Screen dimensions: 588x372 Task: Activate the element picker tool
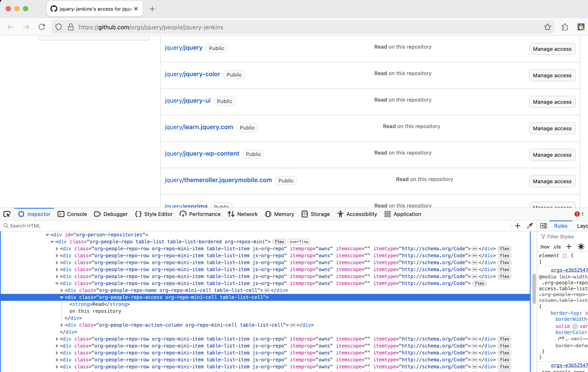[x=7, y=214]
